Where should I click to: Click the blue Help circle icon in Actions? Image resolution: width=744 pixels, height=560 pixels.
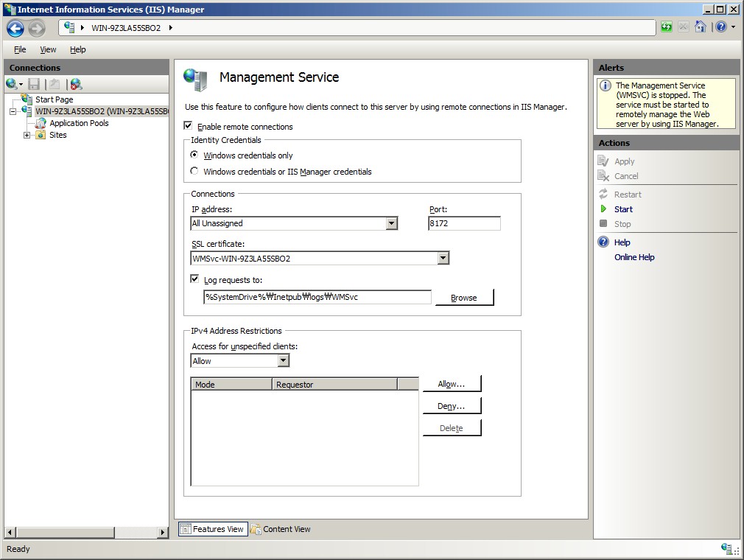(x=603, y=242)
